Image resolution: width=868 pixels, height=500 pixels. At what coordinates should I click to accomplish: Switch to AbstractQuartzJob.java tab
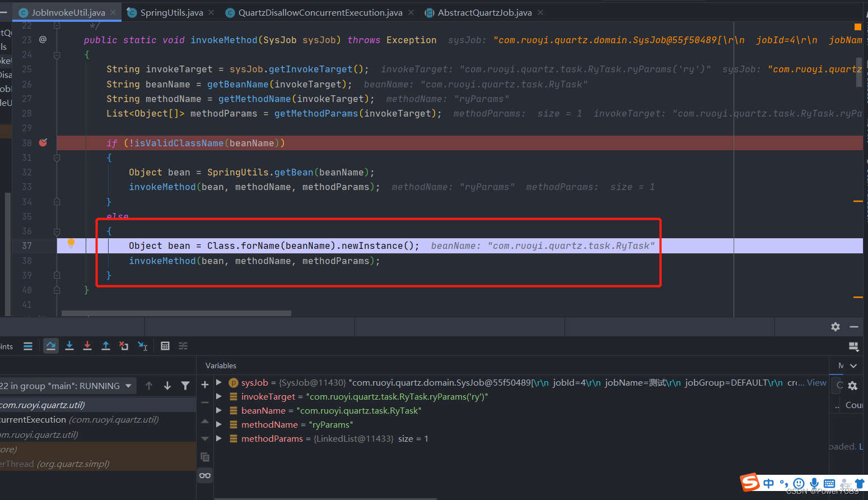point(484,12)
